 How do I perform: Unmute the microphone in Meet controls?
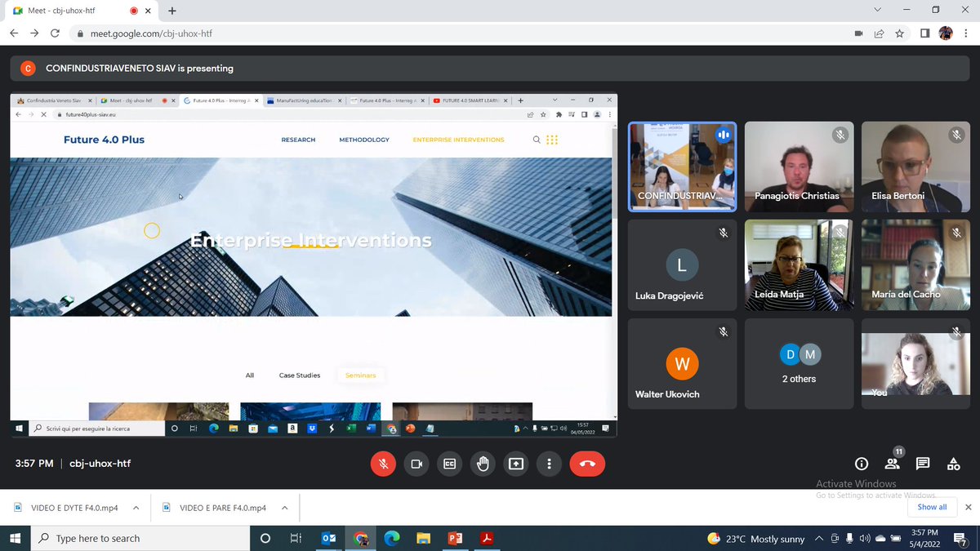383,464
